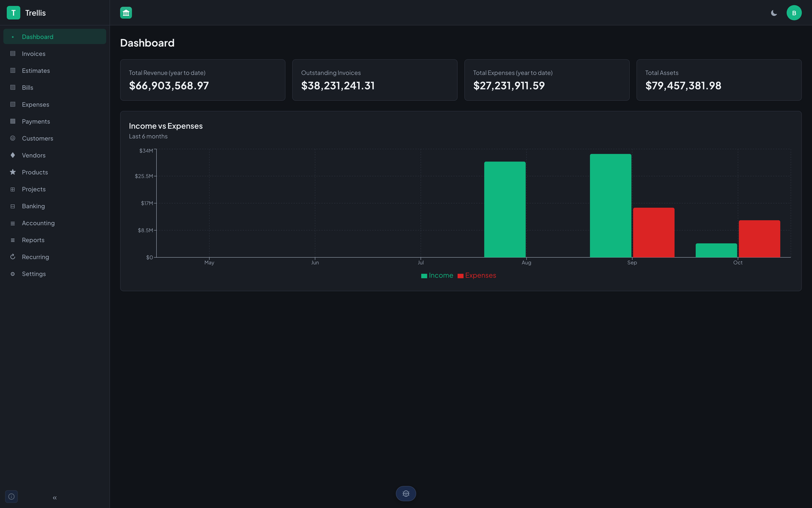Image resolution: width=812 pixels, height=508 pixels.
Task: Click the Invoices sidebar icon
Action: coord(12,54)
